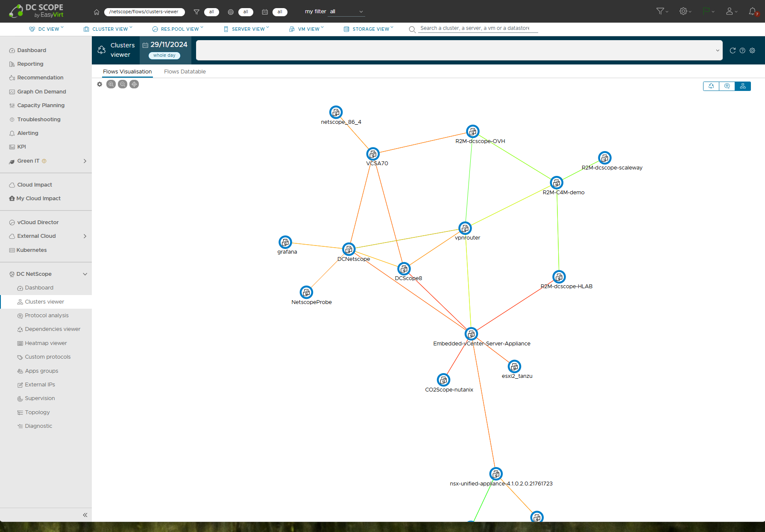Open the wide cluster selection dropdown

click(459, 50)
